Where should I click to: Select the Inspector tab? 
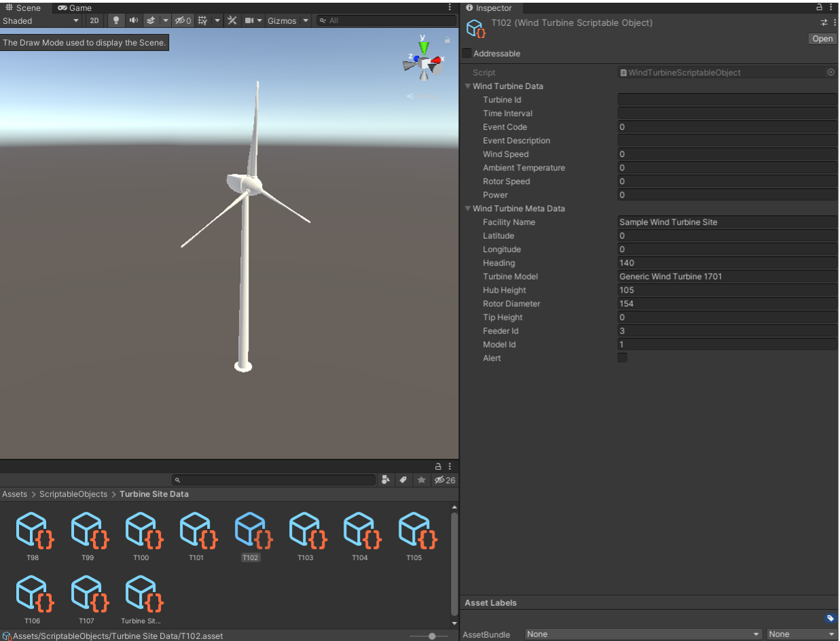tap(489, 7)
